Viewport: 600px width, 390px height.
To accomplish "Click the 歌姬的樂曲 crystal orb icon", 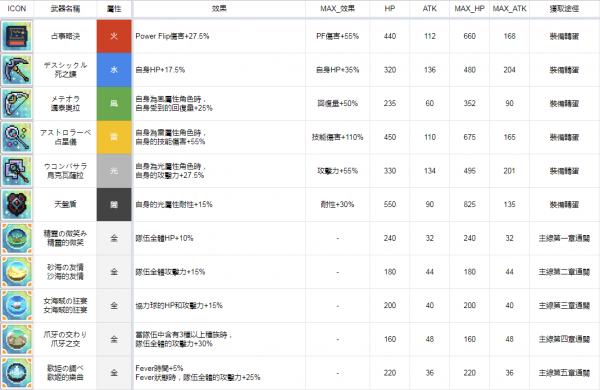I will [x=16, y=373].
